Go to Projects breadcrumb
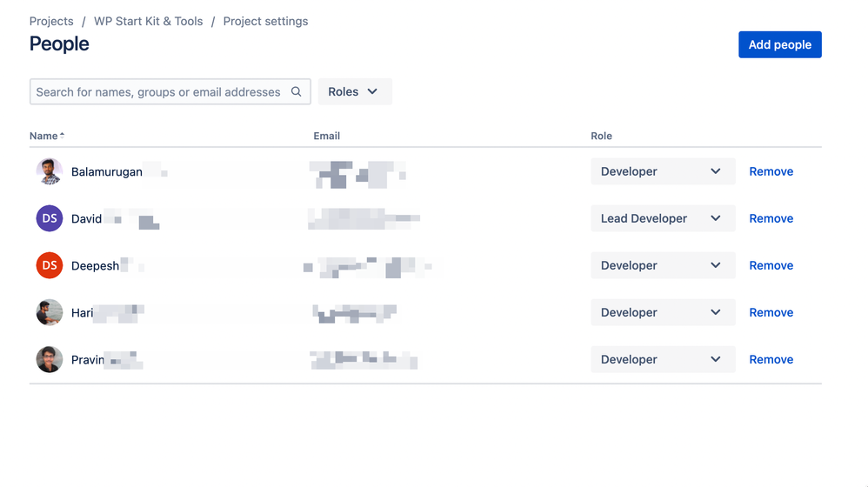 point(51,22)
